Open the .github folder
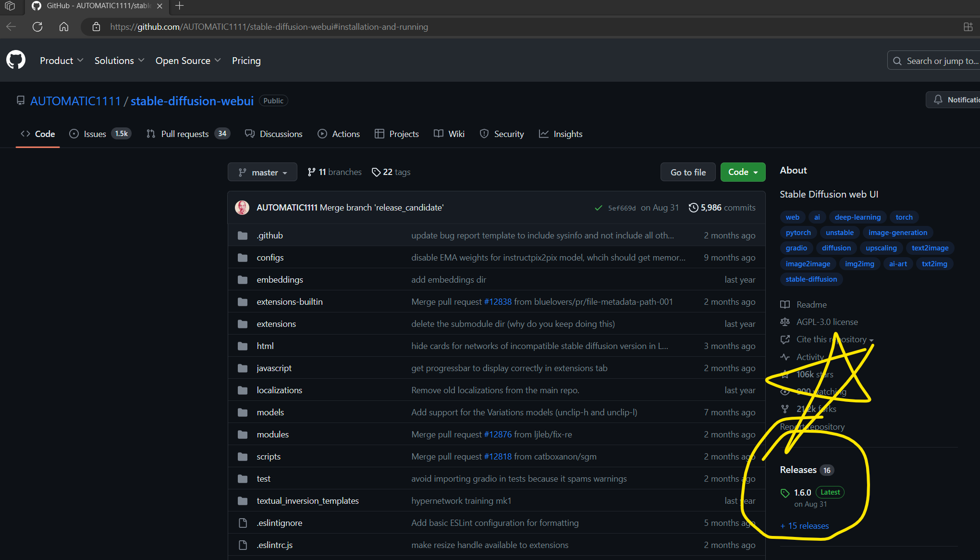The height and width of the screenshot is (560, 980). pyautogui.click(x=269, y=236)
